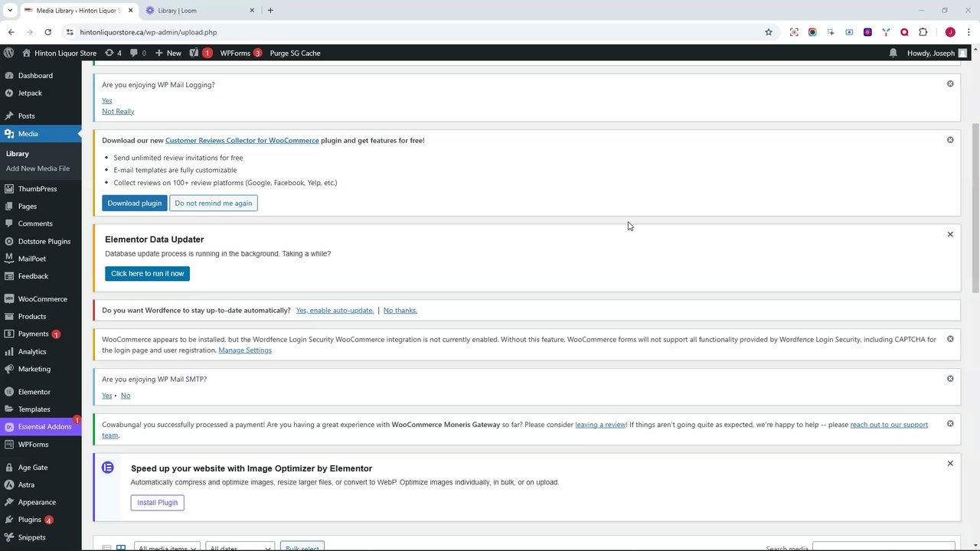Open the Howdy, Joseph account menu
The width and height of the screenshot is (980, 551).
pos(937,53)
